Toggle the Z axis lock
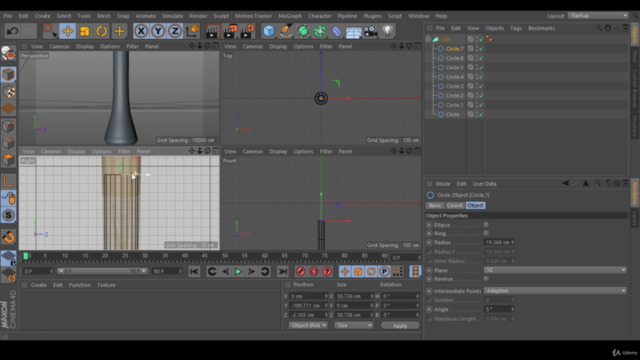 click(x=175, y=31)
